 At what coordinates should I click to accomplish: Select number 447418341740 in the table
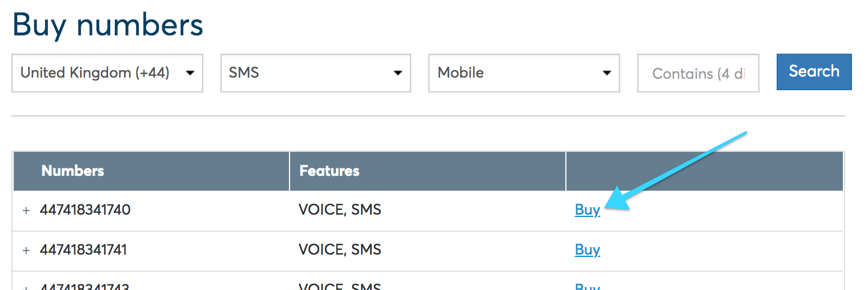[x=85, y=210]
